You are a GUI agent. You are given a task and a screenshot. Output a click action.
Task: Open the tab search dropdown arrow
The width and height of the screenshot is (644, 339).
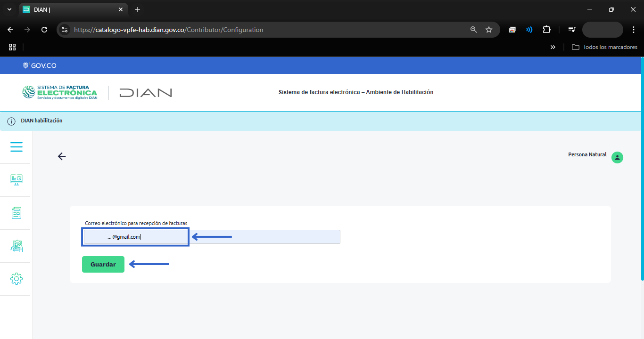click(x=9, y=9)
